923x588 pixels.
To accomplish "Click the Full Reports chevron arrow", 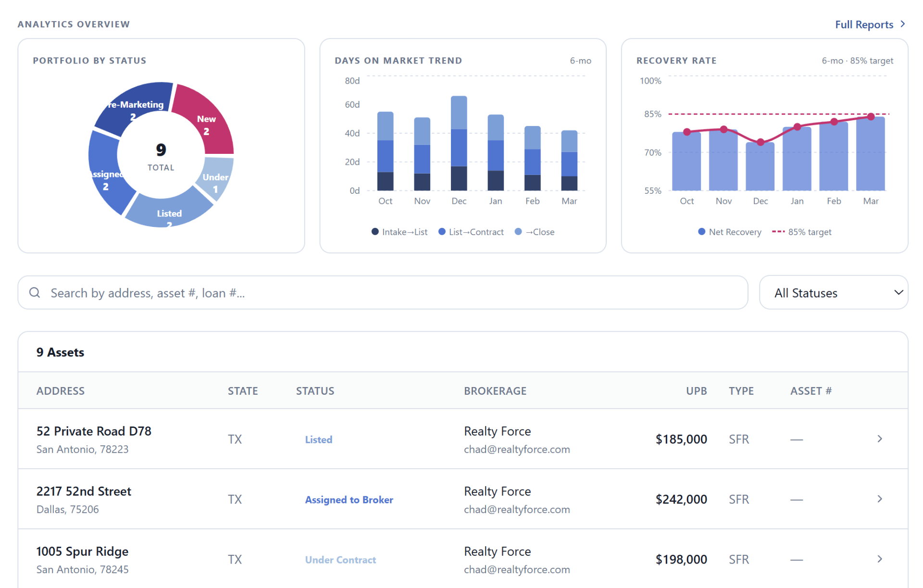I will click(x=903, y=24).
